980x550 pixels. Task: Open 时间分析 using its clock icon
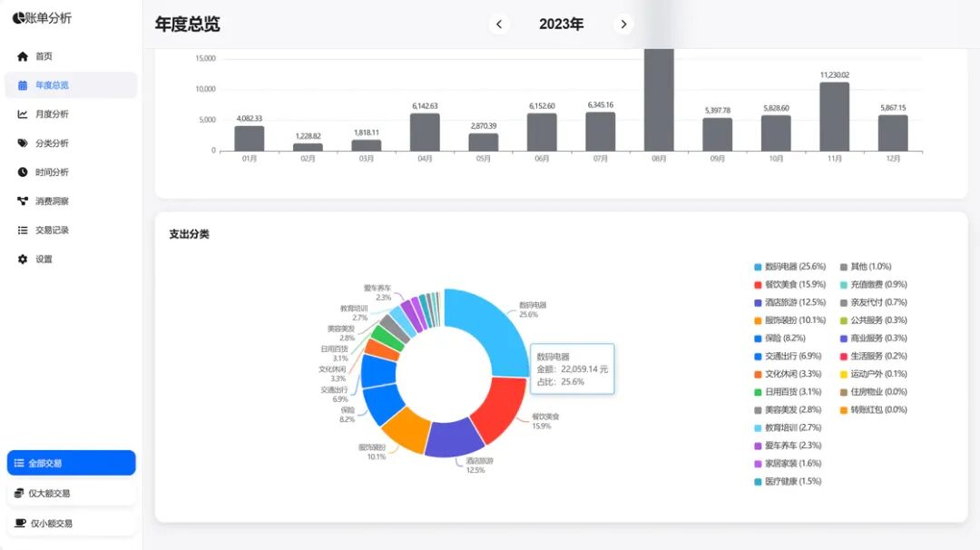pyautogui.click(x=23, y=172)
